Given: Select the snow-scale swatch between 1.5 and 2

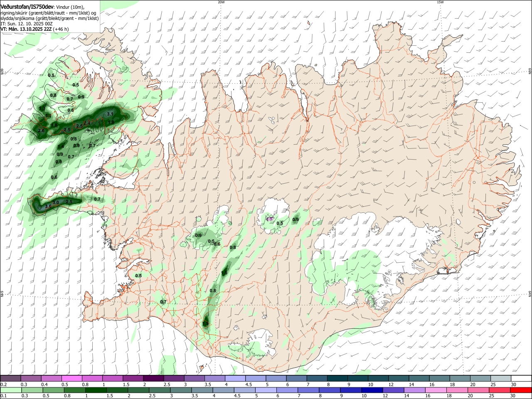Looking at the screenshot, I should pyautogui.click(x=133, y=379).
